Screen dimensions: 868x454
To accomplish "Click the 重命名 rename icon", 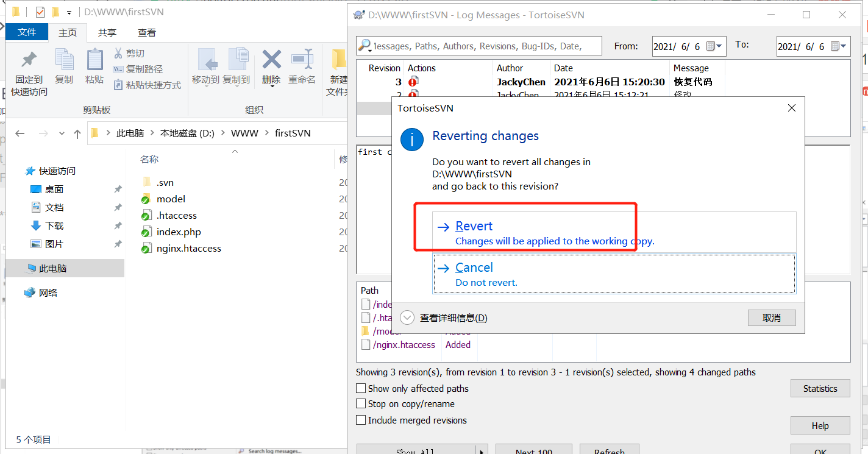I will coord(302,59).
